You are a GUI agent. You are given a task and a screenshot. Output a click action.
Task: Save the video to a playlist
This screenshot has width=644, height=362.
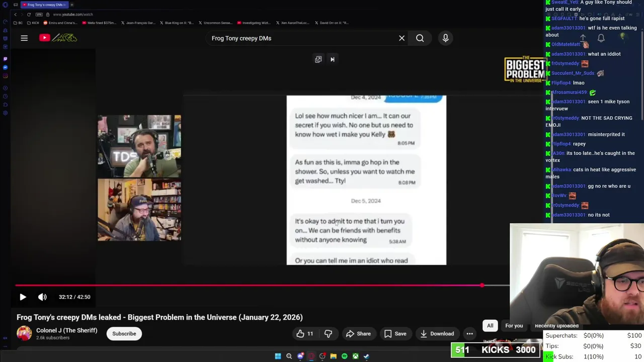[x=395, y=334]
